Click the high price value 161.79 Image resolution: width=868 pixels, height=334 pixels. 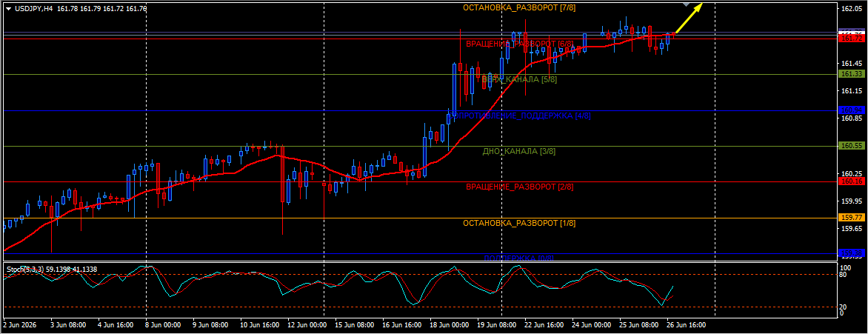90,9
